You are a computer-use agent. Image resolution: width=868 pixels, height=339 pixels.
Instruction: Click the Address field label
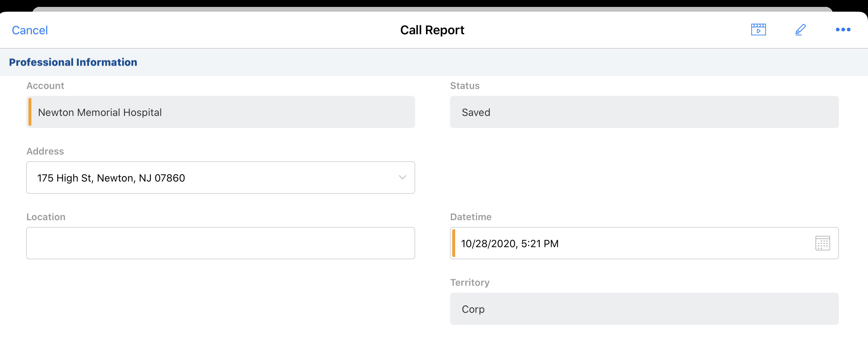pos(45,151)
